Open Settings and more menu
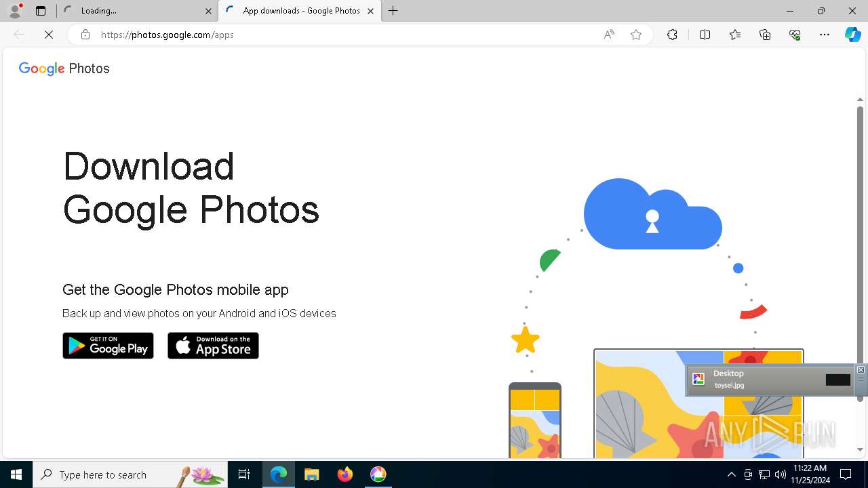 pyautogui.click(x=825, y=35)
